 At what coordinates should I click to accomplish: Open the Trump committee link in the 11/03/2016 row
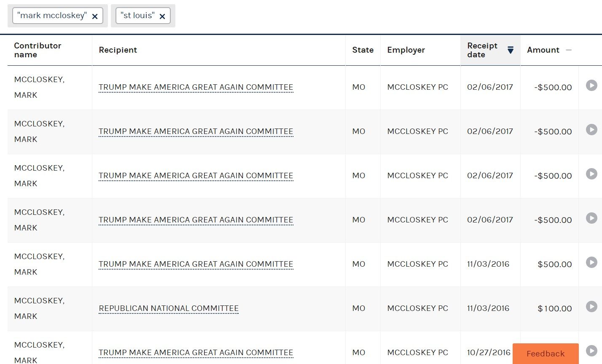pyautogui.click(x=196, y=264)
